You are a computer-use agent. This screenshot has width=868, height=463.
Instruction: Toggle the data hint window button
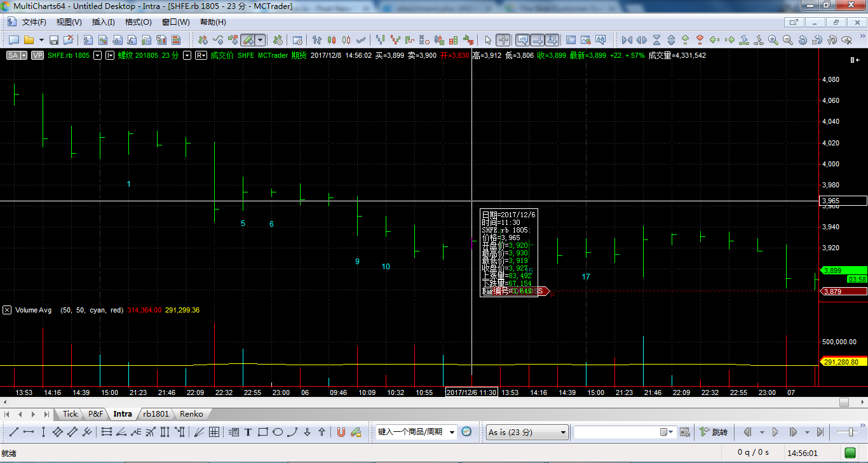pos(523,40)
